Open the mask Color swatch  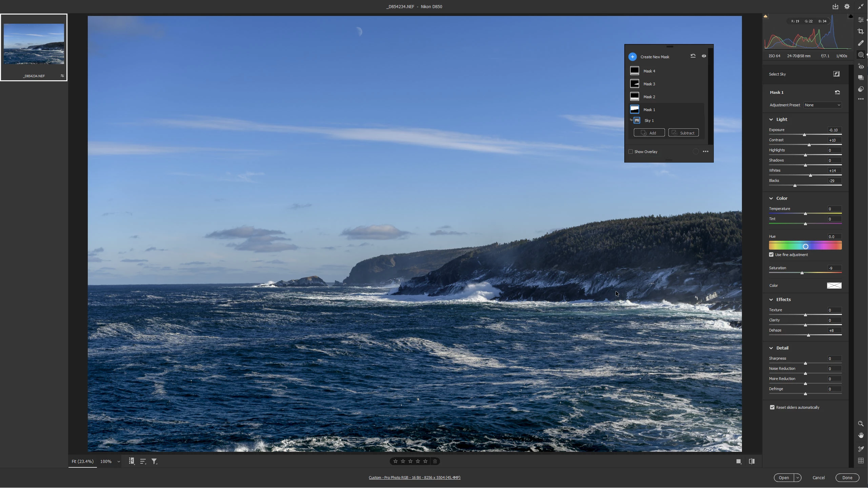click(834, 286)
